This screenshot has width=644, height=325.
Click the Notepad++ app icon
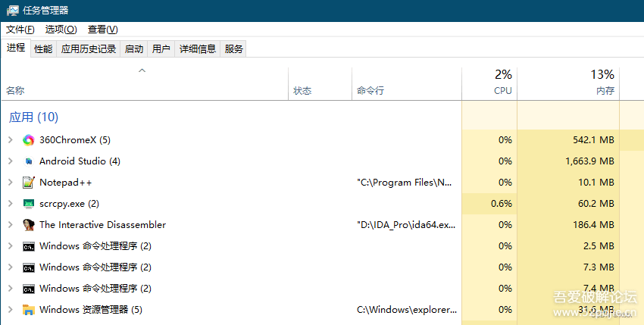click(x=28, y=183)
